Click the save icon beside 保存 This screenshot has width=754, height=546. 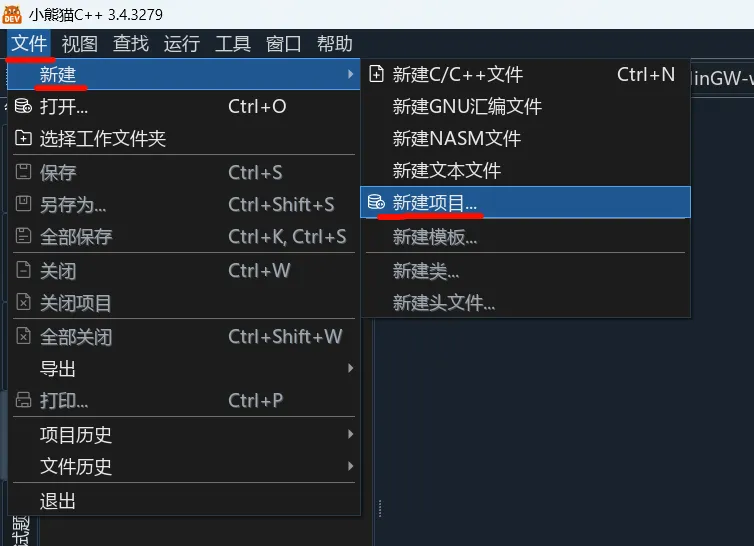click(23, 172)
